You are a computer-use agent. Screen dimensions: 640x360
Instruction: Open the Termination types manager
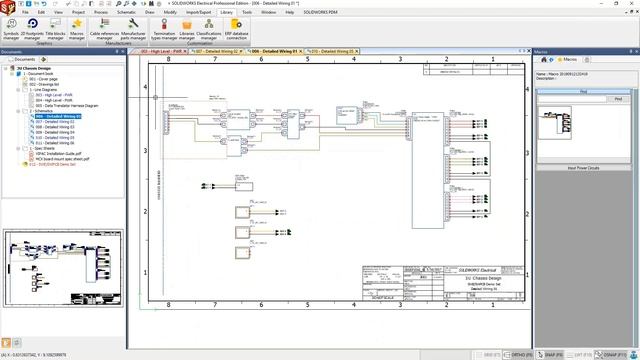coord(164,29)
